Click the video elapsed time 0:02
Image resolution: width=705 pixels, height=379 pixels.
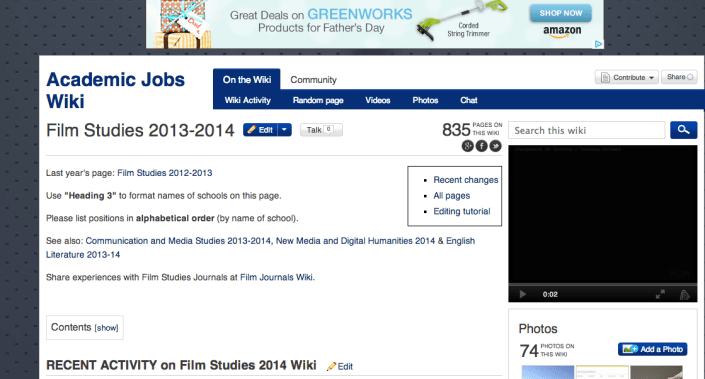(550, 294)
